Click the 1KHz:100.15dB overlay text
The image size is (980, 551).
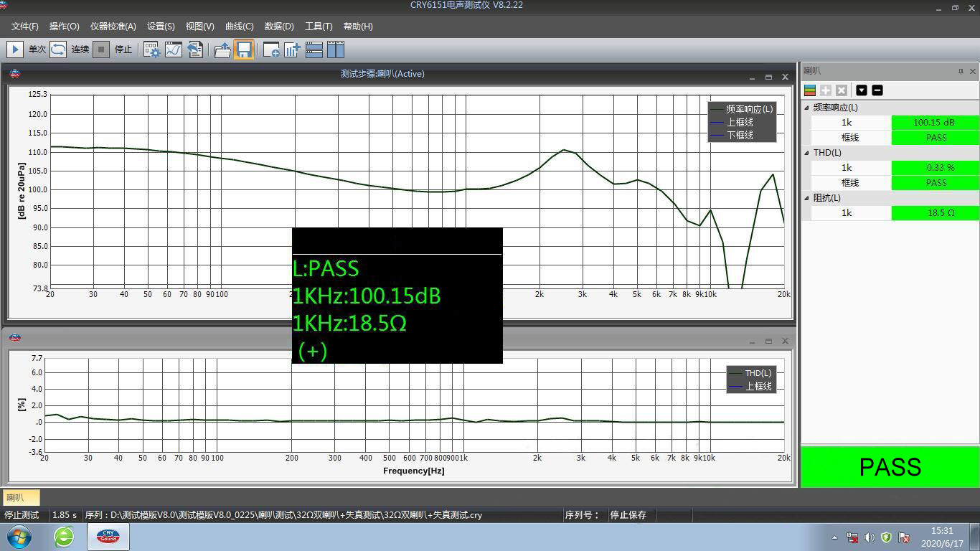click(367, 296)
